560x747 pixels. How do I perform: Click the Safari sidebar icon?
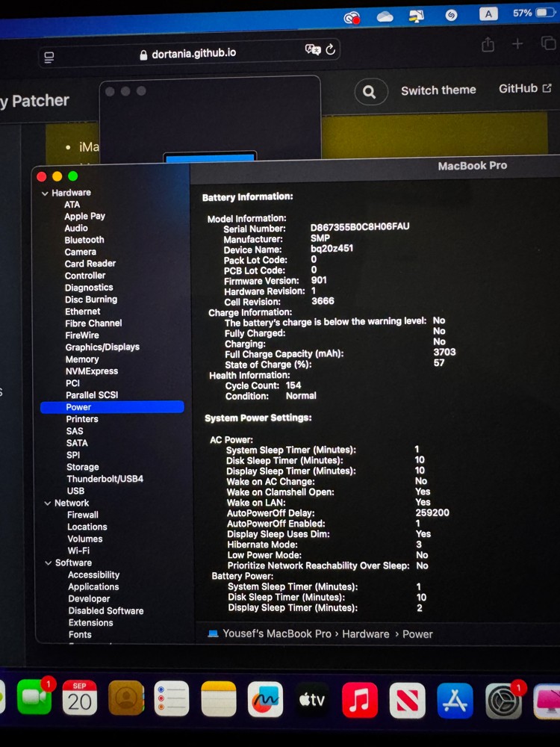tap(49, 58)
